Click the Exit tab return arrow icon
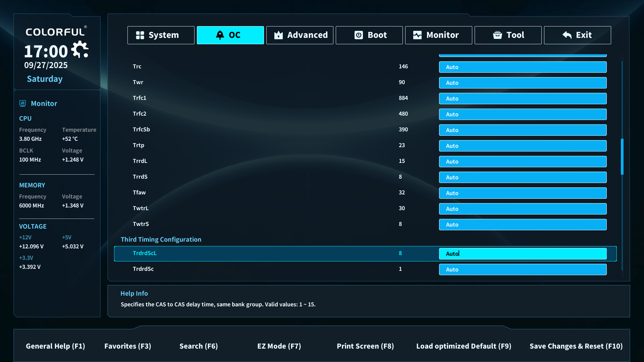644x362 pixels. (x=567, y=35)
